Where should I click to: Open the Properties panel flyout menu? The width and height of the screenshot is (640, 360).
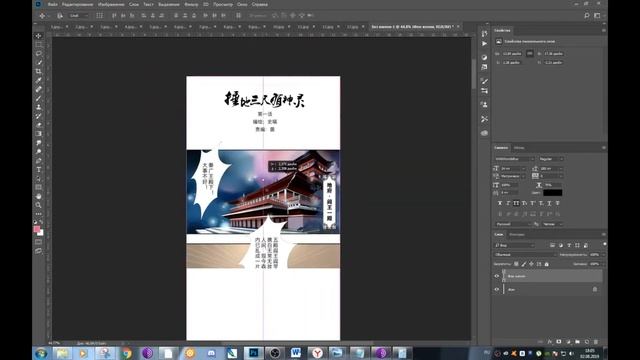coord(604,31)
